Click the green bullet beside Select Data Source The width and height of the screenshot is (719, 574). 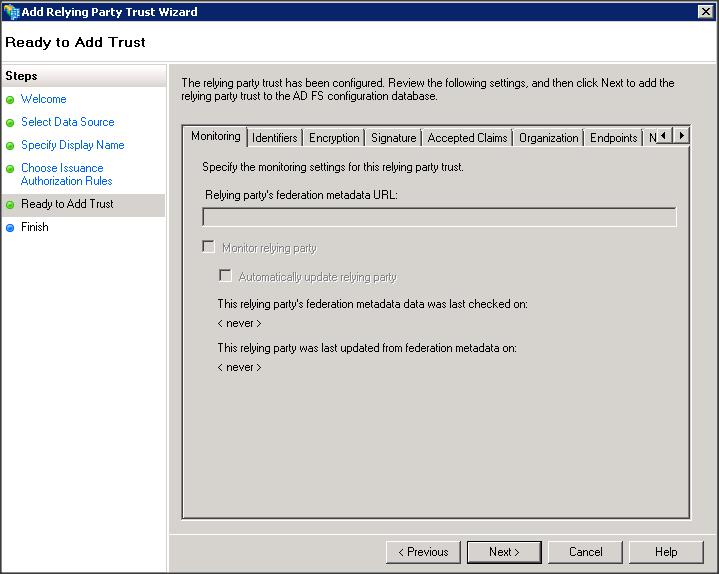pos(10,123)
